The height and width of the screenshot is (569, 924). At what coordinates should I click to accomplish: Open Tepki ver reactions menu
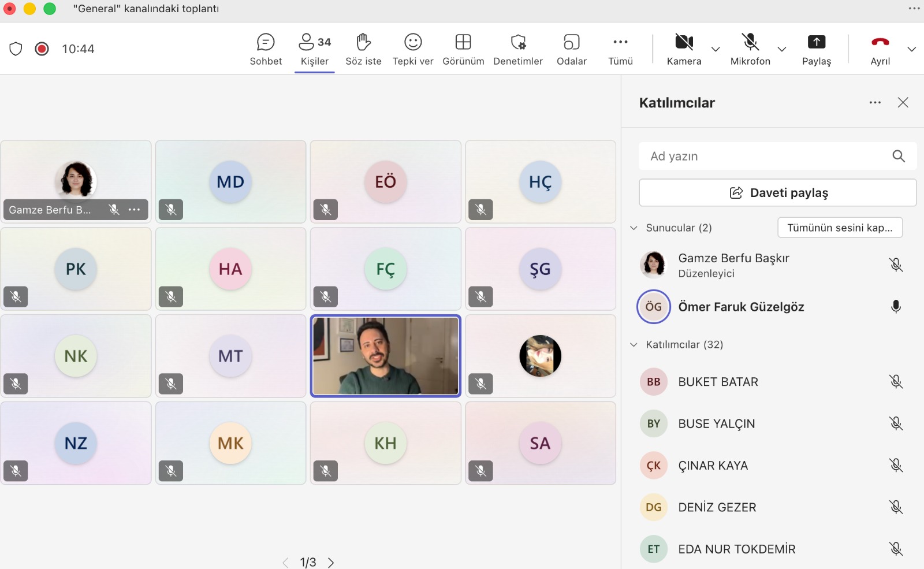pos(413,49)
